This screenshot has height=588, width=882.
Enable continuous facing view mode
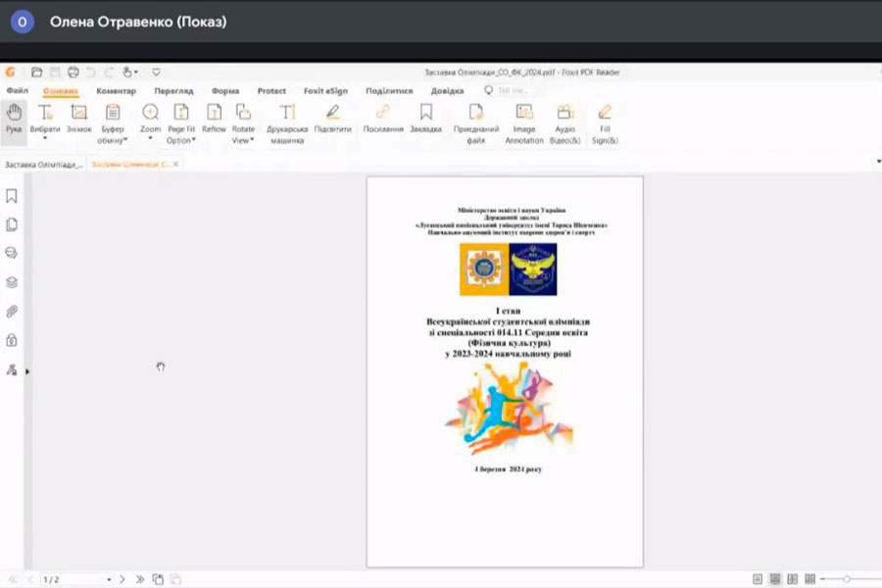[x=810, y=579]
